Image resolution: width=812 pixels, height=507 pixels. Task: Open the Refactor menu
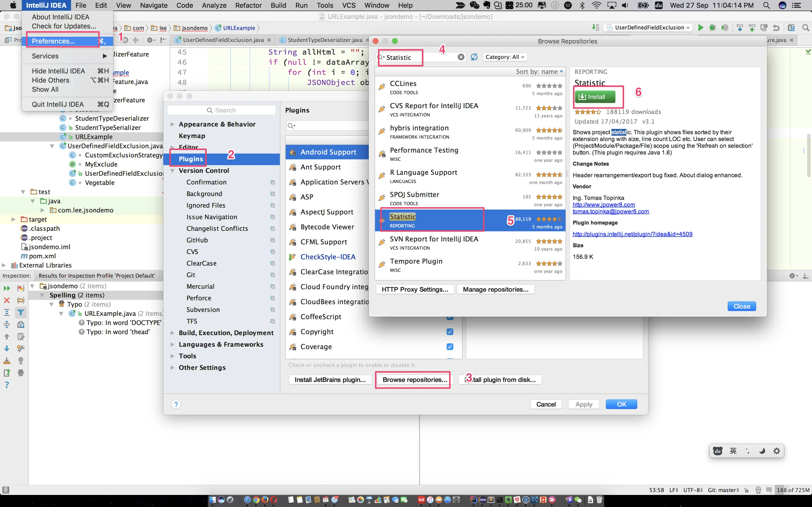pyautogui.click(x=248, y=5)
